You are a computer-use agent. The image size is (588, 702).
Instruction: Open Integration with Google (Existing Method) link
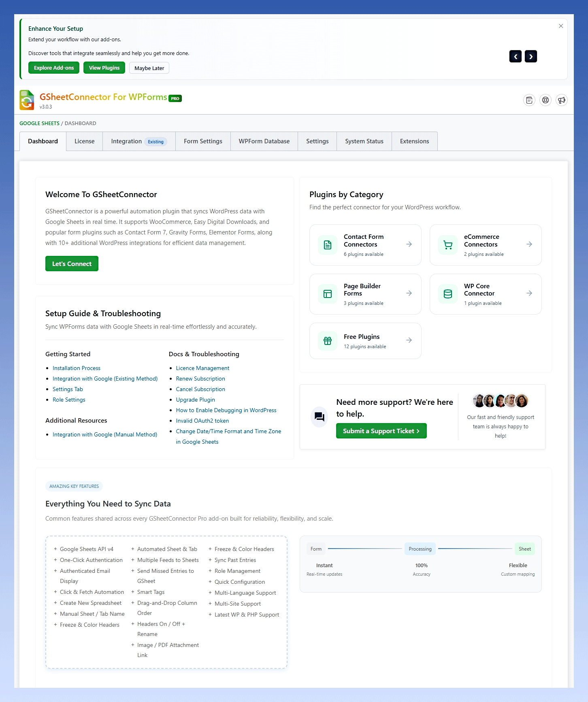[x=105, y=379]
